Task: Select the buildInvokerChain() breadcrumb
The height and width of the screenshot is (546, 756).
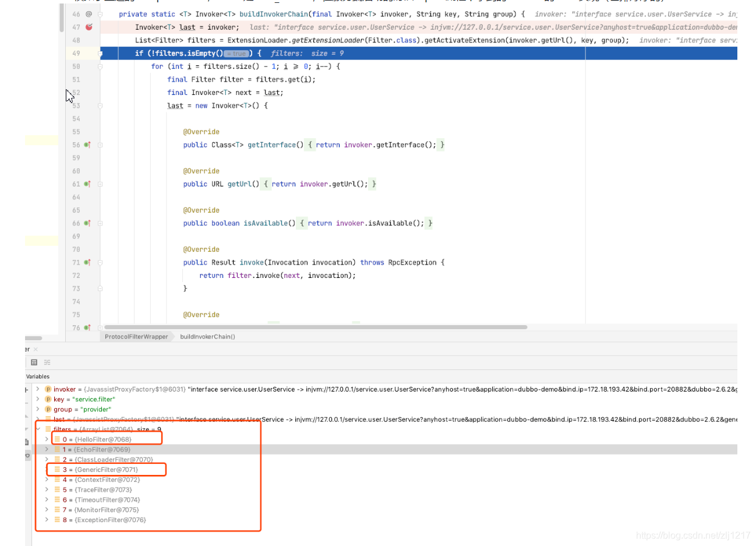Action: pyautogui.click(x=207, y=337)
